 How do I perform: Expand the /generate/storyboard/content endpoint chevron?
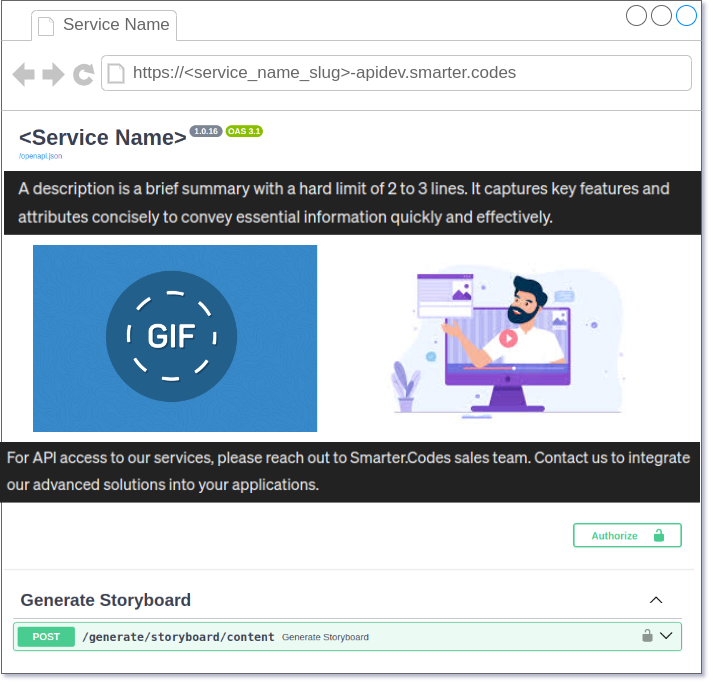[666, 636]
